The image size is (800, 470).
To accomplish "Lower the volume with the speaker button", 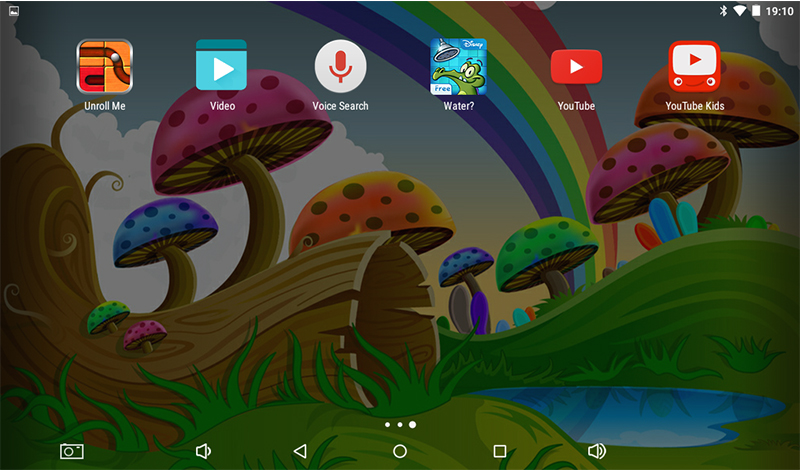I will pos(203,451).
